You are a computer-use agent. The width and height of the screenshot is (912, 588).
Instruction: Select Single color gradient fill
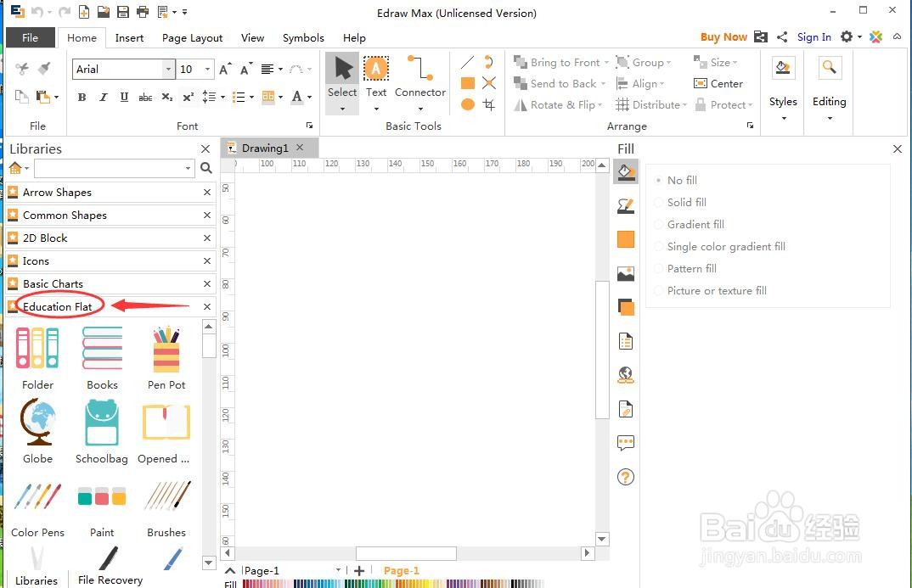720,246
